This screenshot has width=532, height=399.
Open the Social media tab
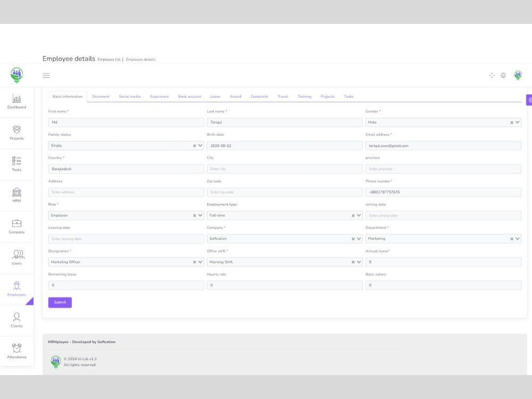130,96
